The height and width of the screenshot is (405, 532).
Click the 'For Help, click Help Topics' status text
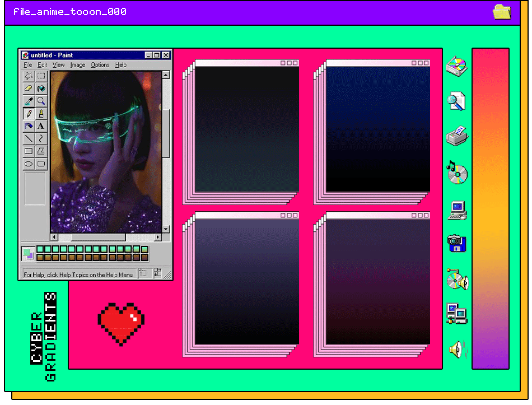pos(78,274)
